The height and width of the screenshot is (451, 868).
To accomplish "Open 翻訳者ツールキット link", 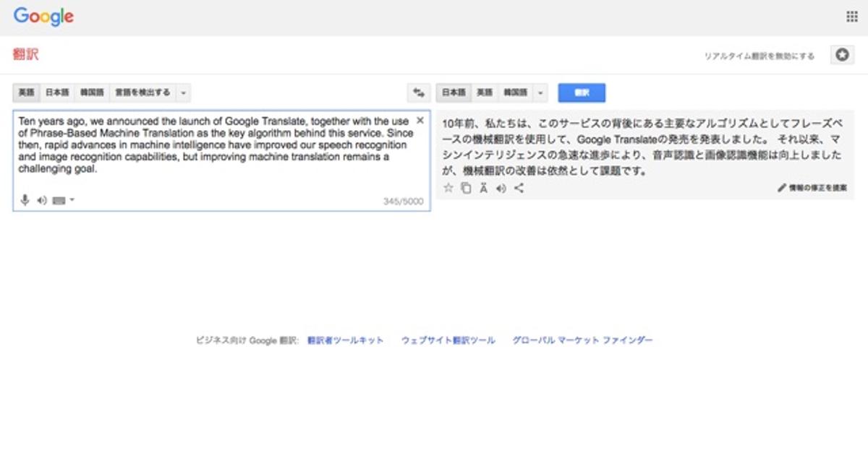I will (x=346, y=340).
